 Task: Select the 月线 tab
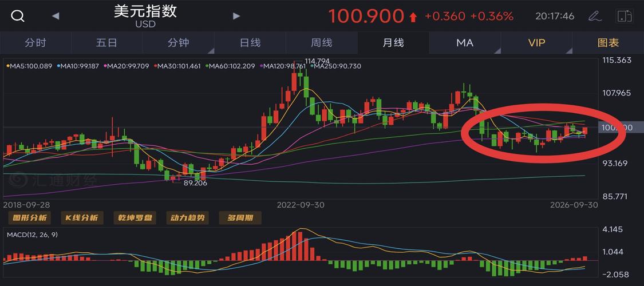(393, 43)
